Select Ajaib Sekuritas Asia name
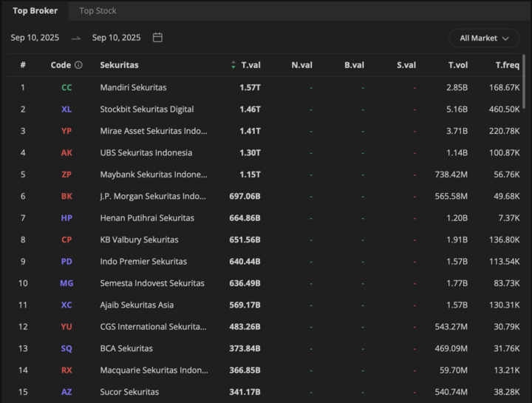This screenshot has width=532, height=403. [137, 305]
